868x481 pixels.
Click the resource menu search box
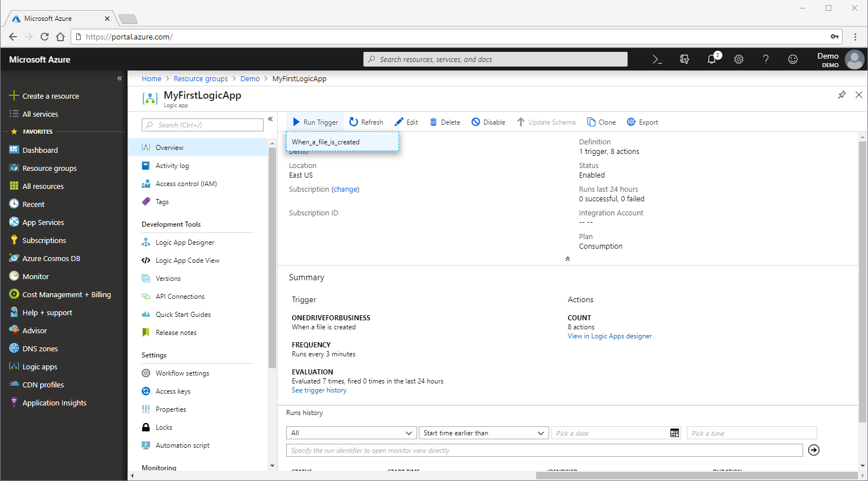[203, 125]
